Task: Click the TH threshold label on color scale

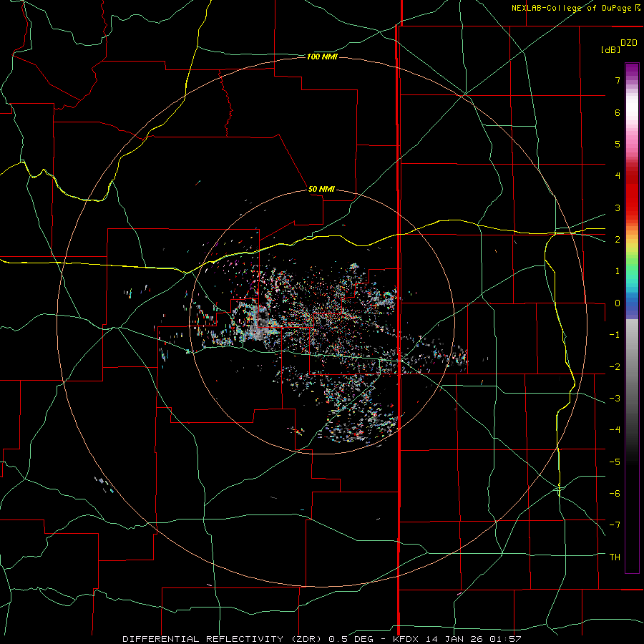Action: pyautogui.click(x=615, y=557)
